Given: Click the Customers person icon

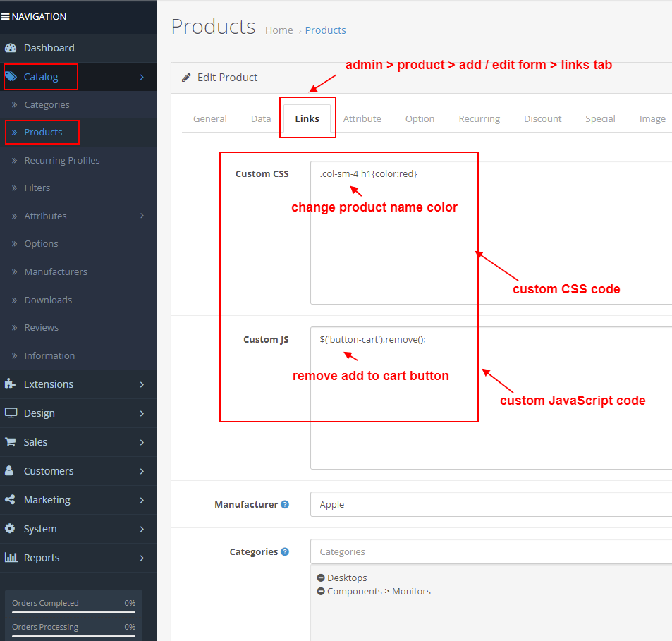Looking at the screenshot, I should tap(10, 471).
